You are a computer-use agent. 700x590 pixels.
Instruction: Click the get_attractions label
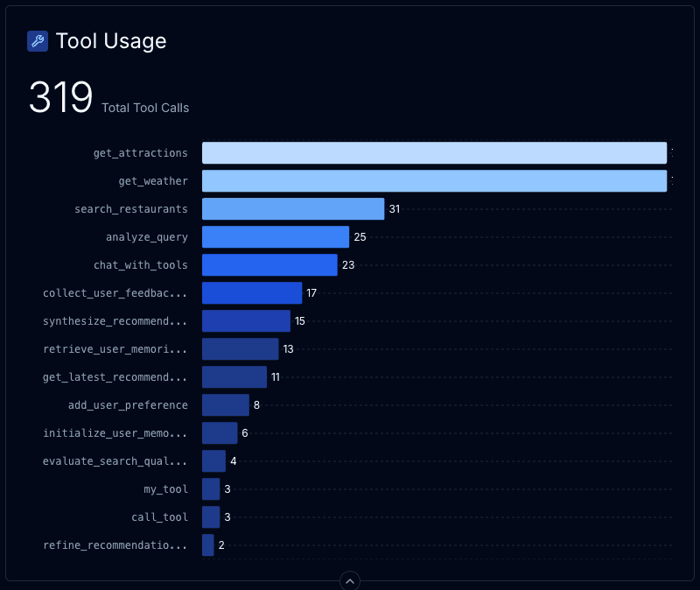(x=140, y=153)
